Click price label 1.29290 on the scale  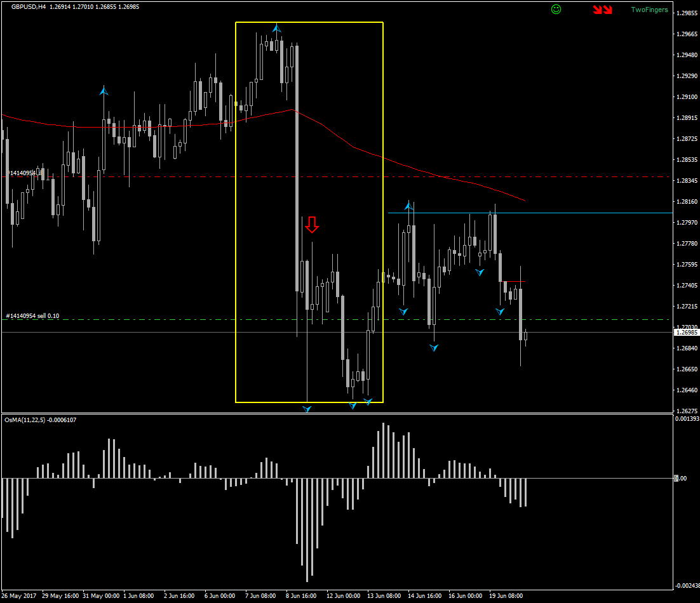tap(687, 76)
